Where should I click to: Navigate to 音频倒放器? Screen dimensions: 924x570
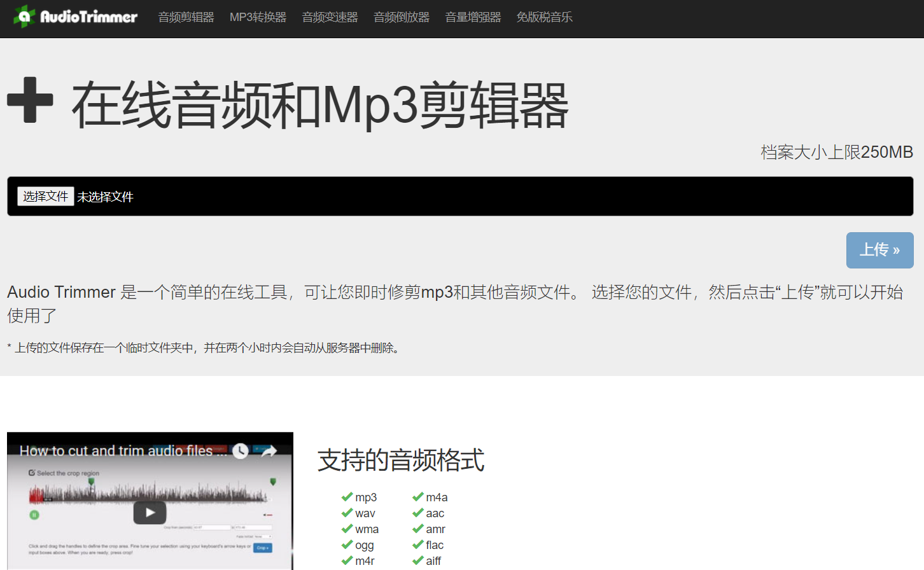[401, 17]
